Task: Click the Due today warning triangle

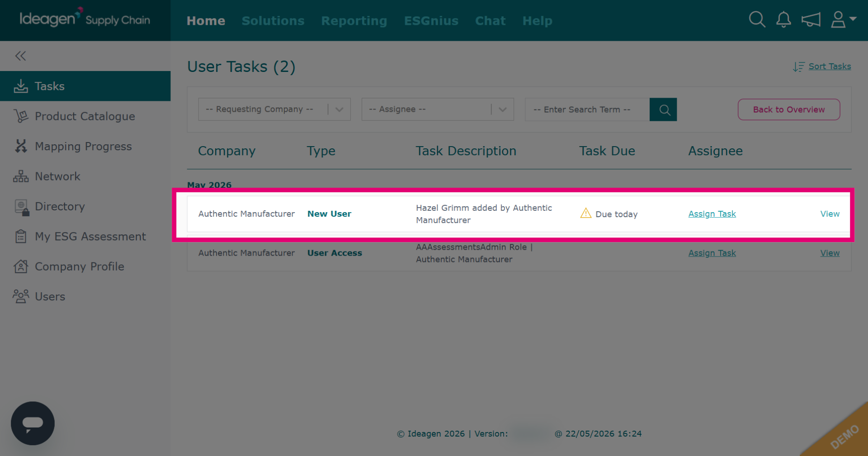Action: [586, 213]
